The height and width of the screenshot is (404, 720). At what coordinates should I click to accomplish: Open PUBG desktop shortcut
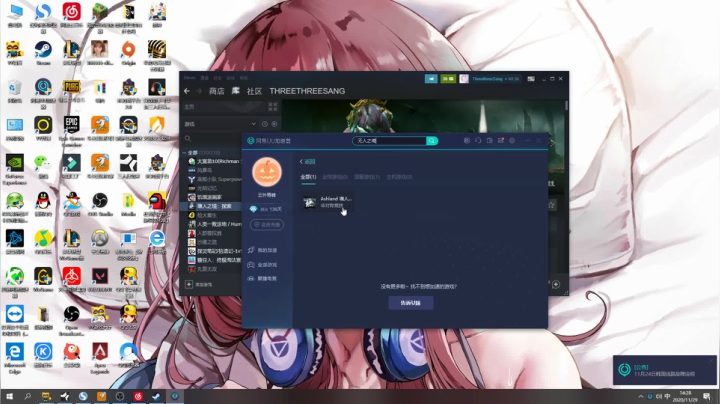click(x=72, y=89)
